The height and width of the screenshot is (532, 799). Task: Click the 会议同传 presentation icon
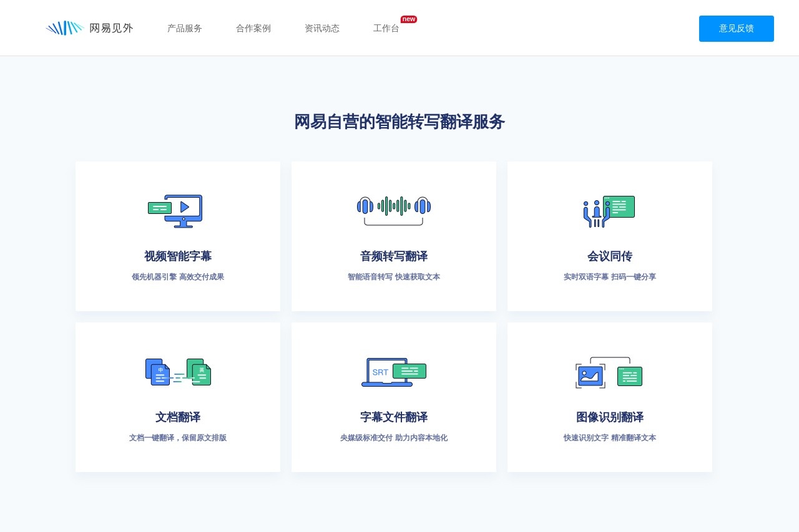coord(609,211)
